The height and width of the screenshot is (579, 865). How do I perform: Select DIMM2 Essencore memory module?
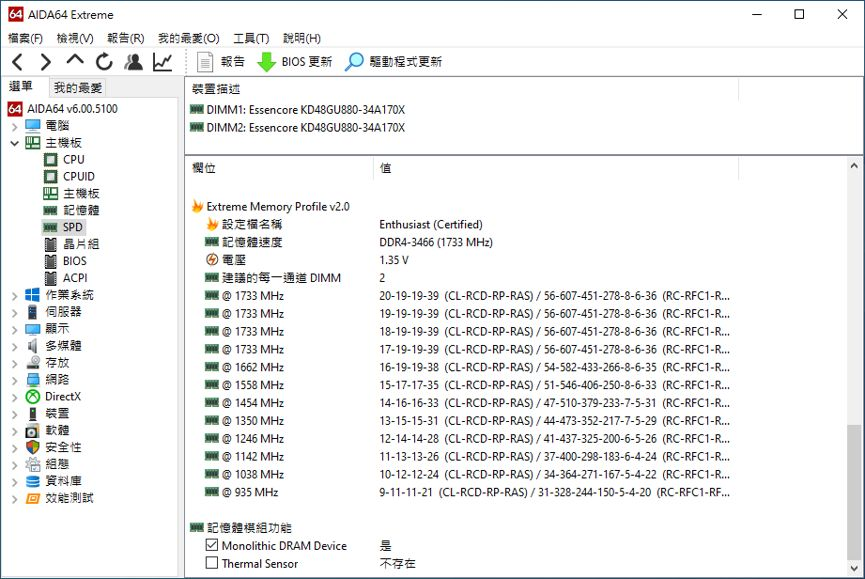tap(304, 128)
